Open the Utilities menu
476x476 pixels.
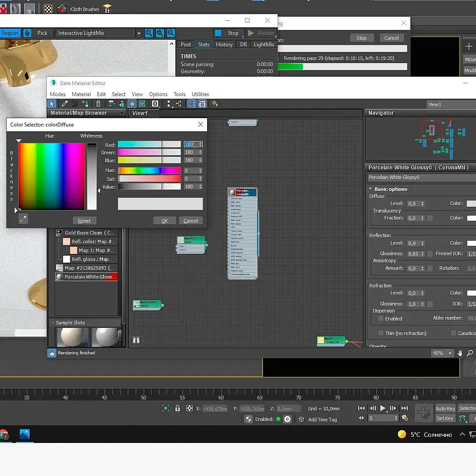click(x=200, y=94)
